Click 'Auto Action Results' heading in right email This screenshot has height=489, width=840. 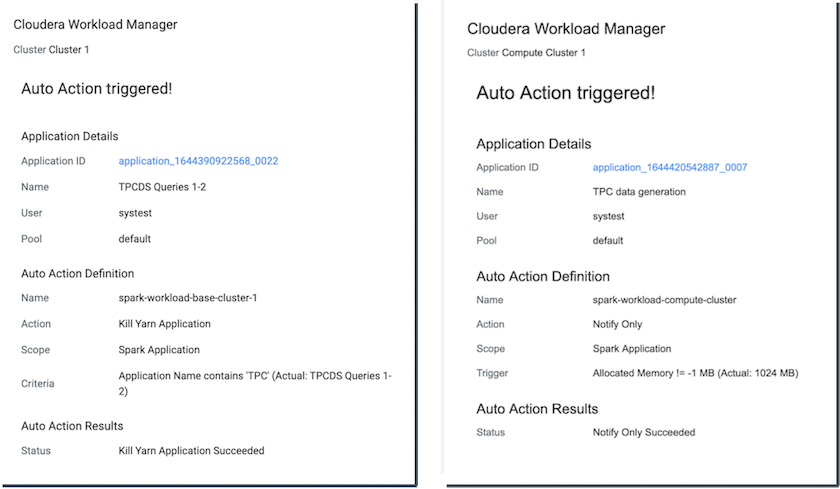[537, 409]
